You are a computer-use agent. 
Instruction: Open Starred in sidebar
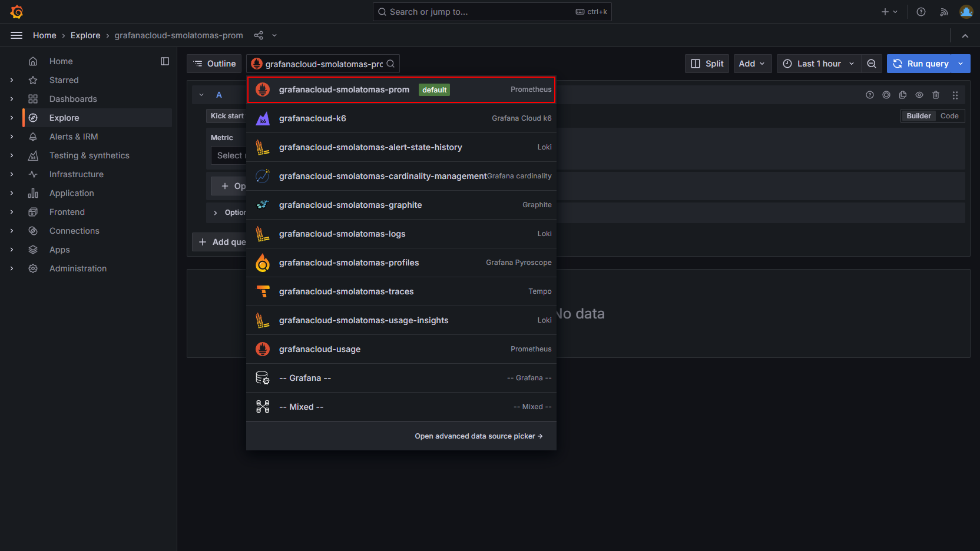(64, 80)
